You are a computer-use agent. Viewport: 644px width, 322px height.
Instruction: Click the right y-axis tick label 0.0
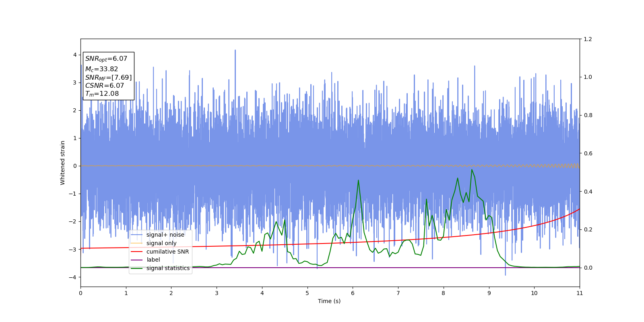point(588,268)
